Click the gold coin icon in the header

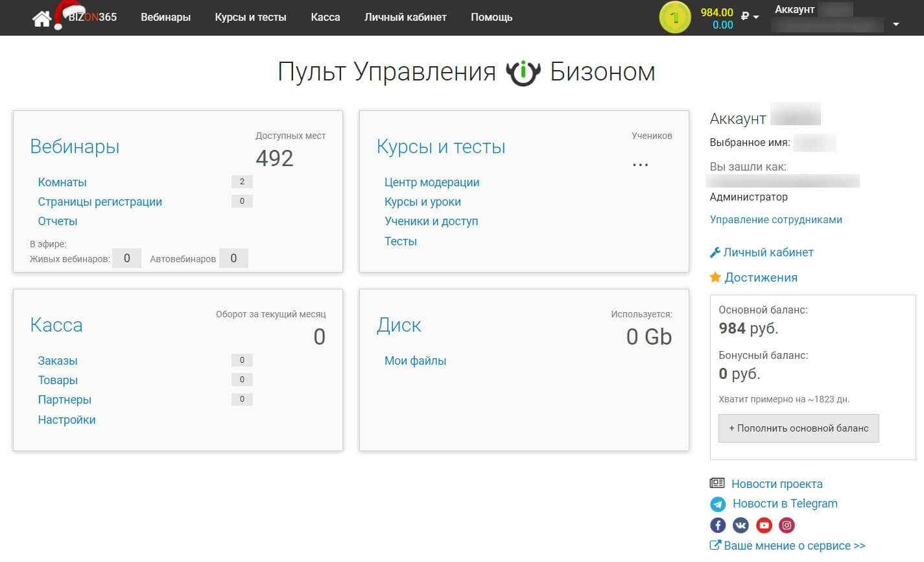674,18
